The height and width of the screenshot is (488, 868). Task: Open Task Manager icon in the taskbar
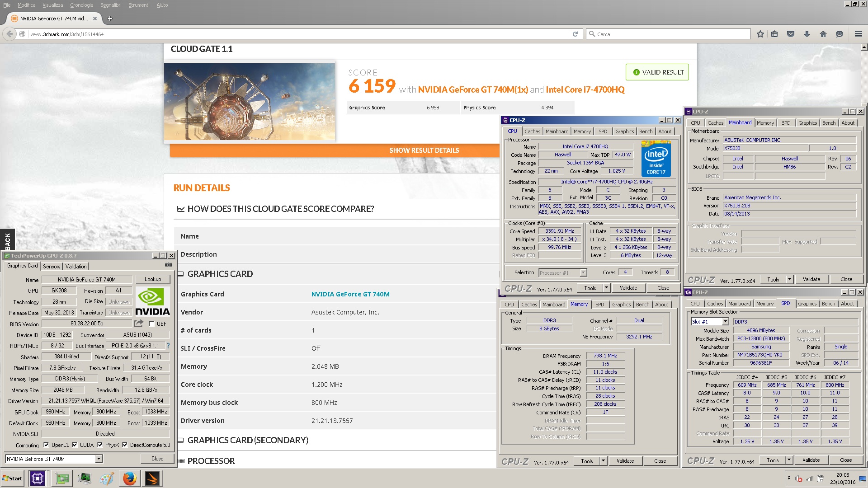[x=84, y=479]
